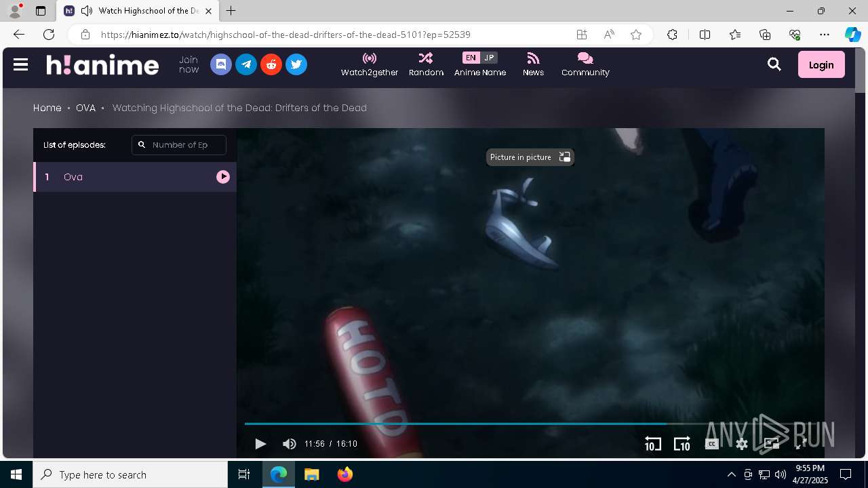Open File Explorer from taskbar
The height and width of the screenshot is (488, 868).
tap(311, 474)
